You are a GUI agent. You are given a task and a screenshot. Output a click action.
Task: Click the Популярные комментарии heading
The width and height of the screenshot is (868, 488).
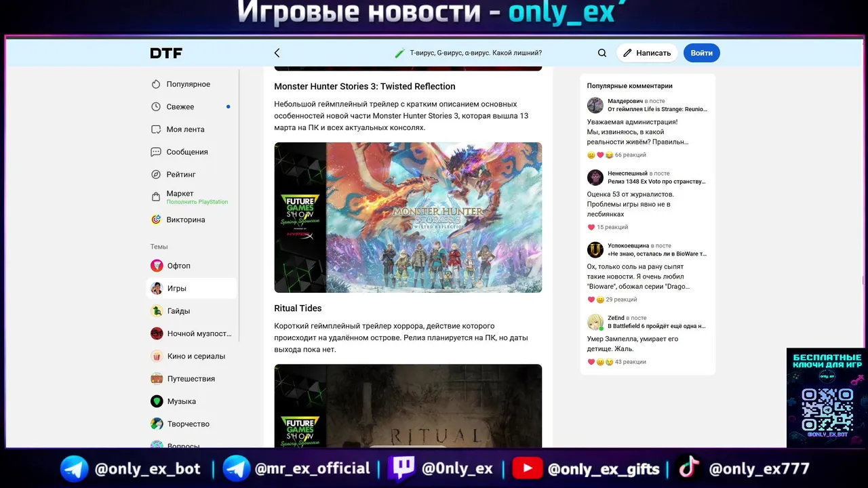[x=630, y=86]
